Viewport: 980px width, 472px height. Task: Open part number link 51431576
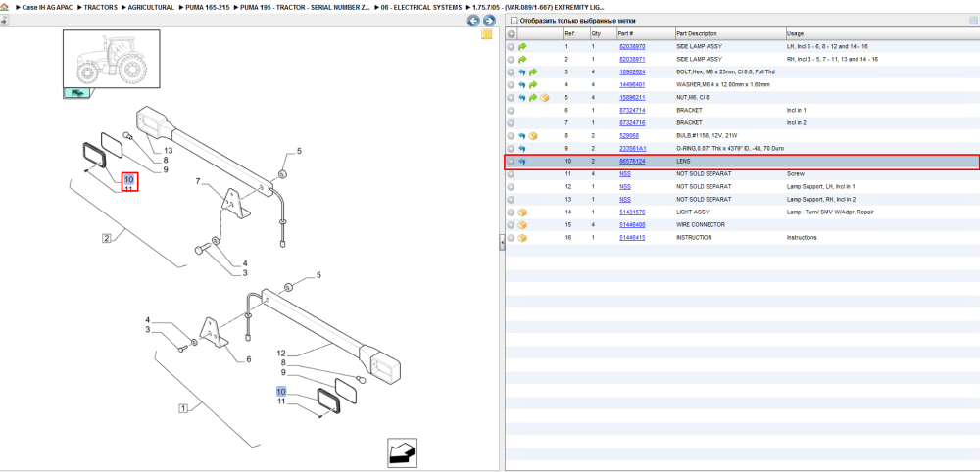[x=632, y=212]
